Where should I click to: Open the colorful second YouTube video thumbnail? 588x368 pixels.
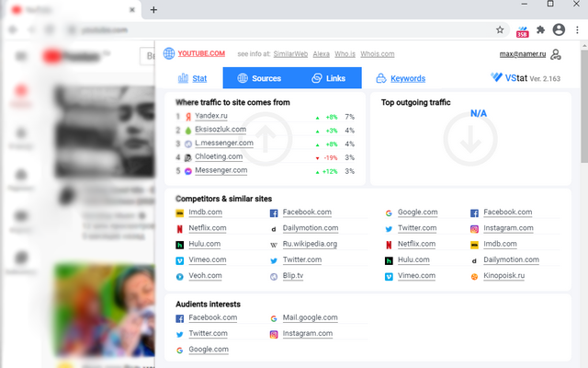pyautogui.click(x=105, y=310)
